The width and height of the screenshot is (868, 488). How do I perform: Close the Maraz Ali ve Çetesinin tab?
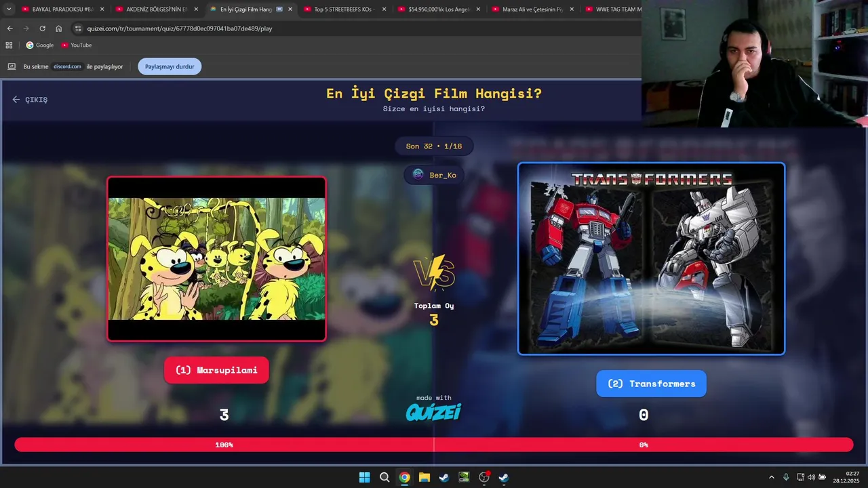(x=572, y=9)
